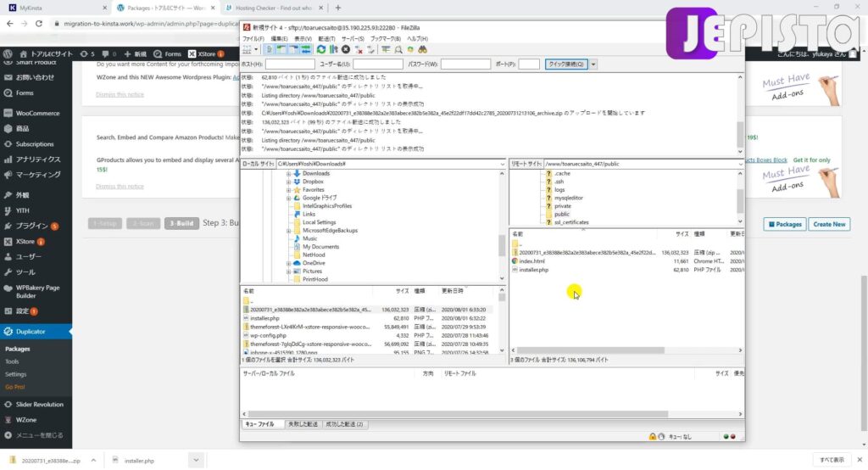Click the remote file list horizontal scrollbar
This screenshot has width=868, height=470.
pyautogui.click(x=590, y=350)
